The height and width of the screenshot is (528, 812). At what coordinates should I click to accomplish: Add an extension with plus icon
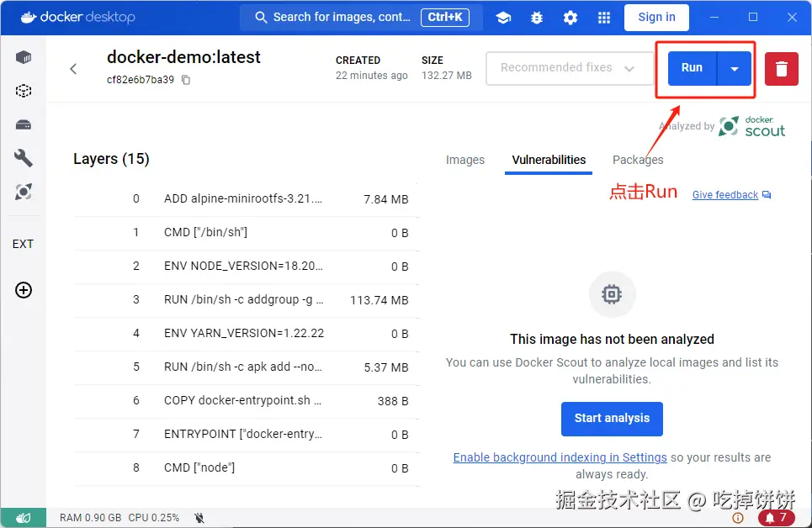point(24,290)
